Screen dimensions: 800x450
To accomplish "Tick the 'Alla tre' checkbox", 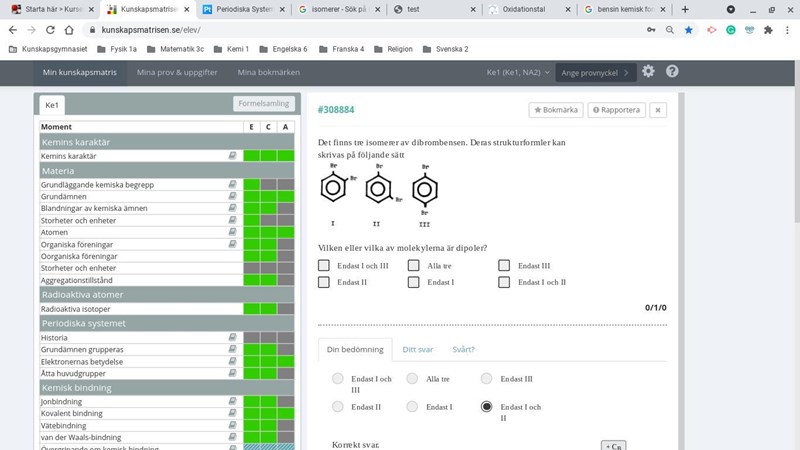I will [413, 266].
